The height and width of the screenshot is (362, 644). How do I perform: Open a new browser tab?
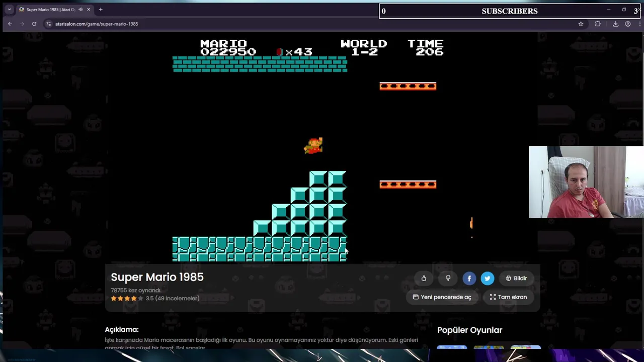pos(101,10)
